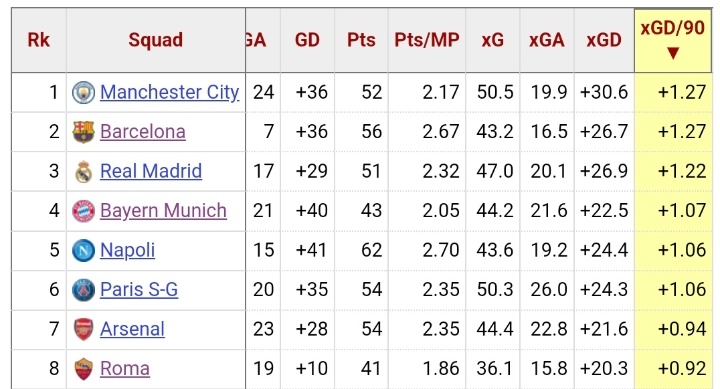This screenshot has height=389, width=720.
Task: Open the Bayern Munich team link
Action: (x=163, y=211)
